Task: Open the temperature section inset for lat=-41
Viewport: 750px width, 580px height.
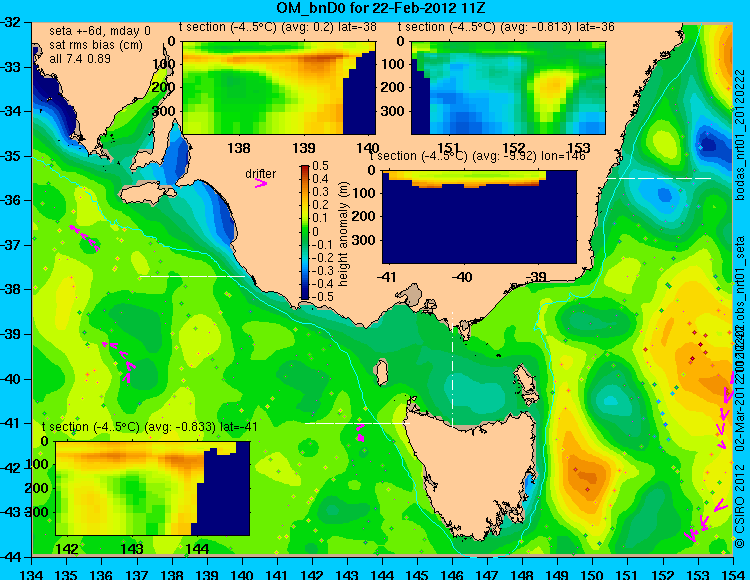Action: tap(153, 488)
